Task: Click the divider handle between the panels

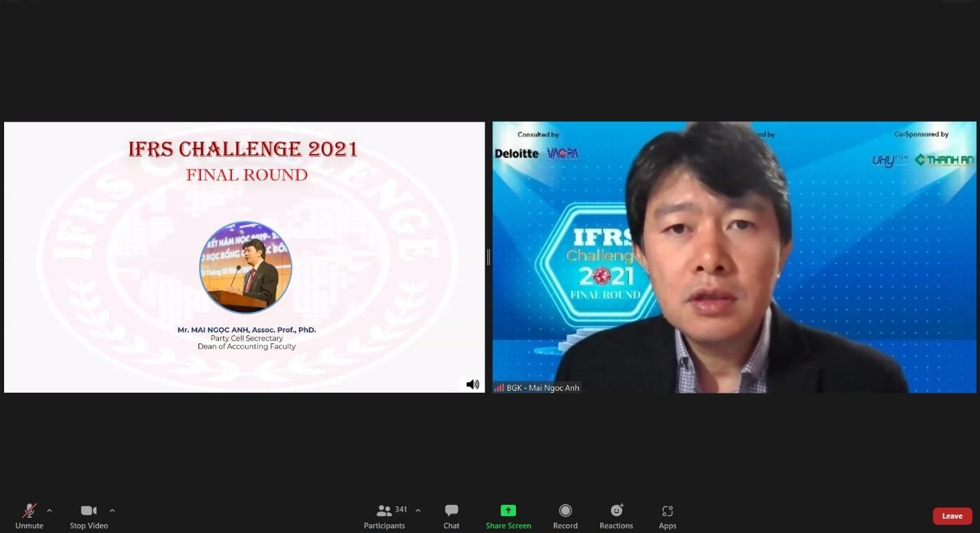Action: pyautogui.click(x=488, y=257)
